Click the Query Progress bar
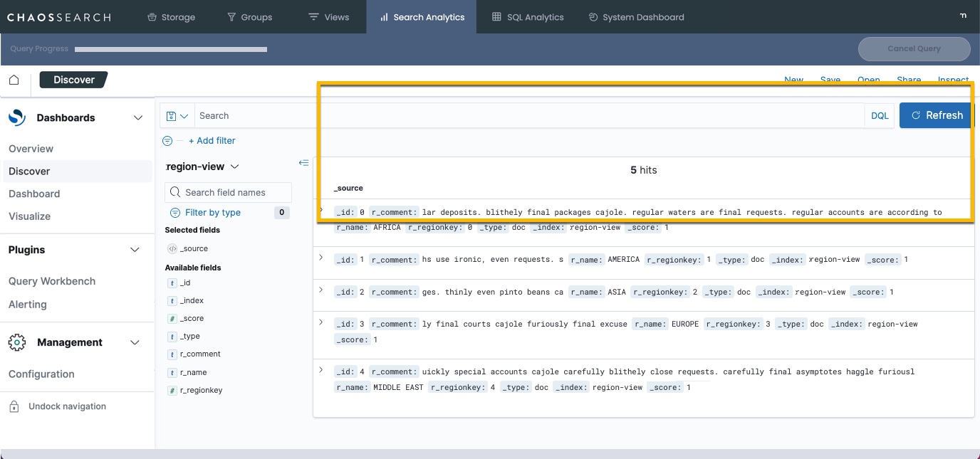 pos(171,50)
